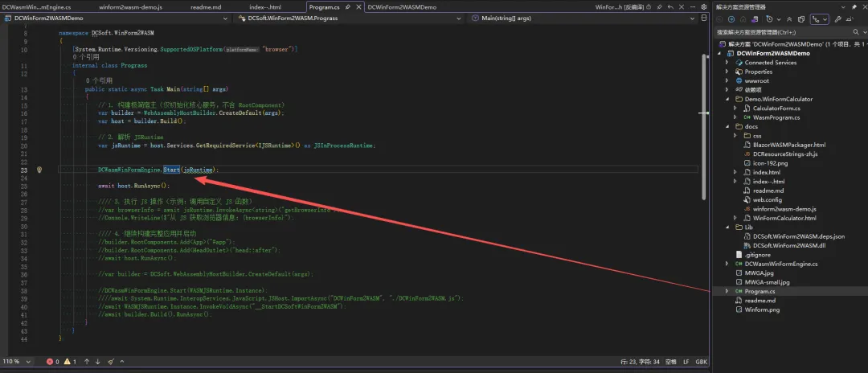This screenshot has width=868, height=373.
Task: Click the gear settings icon in tab bar
Action: coord(703,7)
